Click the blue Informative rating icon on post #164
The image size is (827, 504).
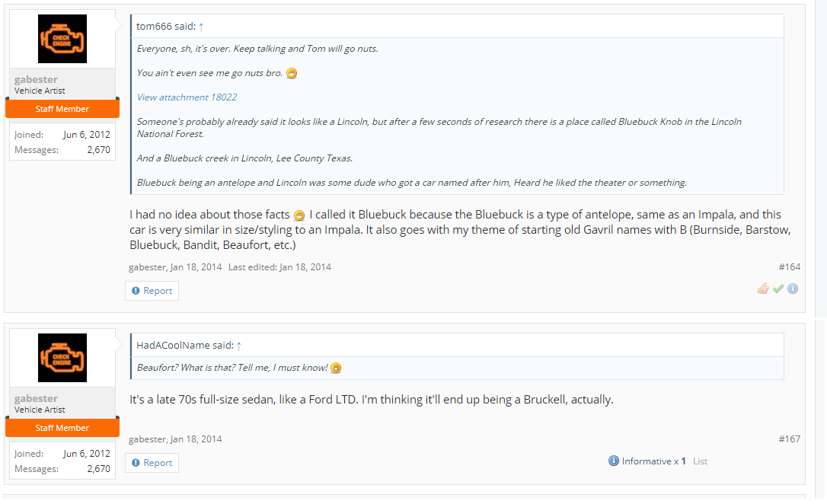[x=793, y=289]
